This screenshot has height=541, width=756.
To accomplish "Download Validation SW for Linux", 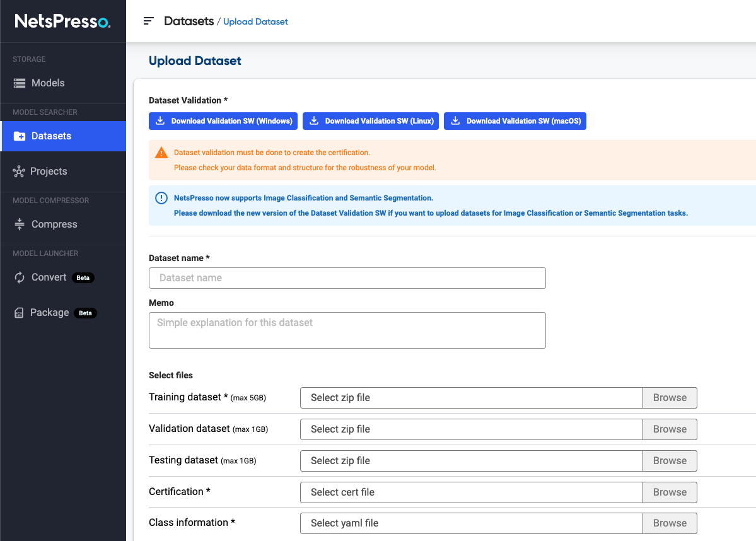I will click(x=371, y=121).
